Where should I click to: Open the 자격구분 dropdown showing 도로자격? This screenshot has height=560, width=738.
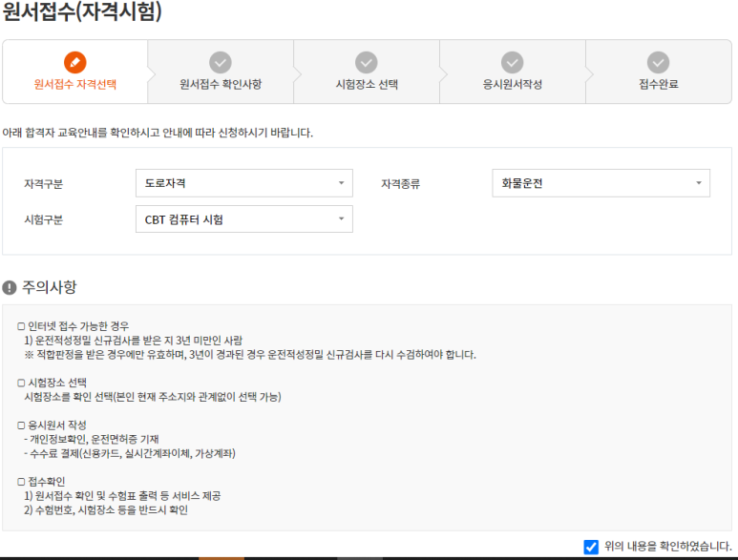pyautogui.click(x=243, y=183)
